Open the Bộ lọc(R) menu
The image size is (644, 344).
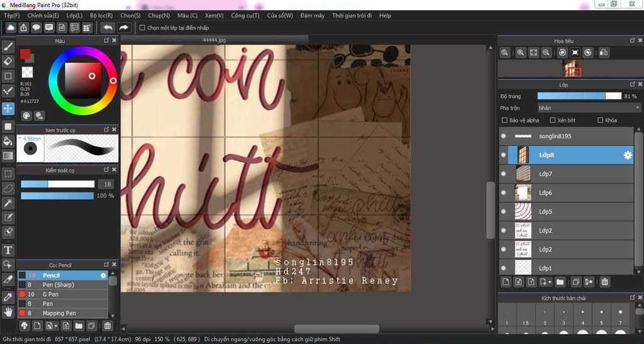pyautogui.click(x=101, y=16)
